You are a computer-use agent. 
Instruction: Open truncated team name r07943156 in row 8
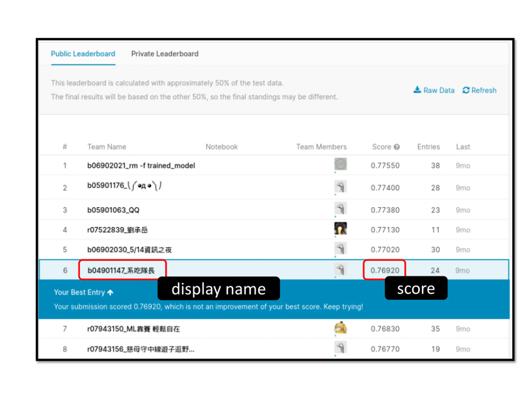click(141, 349)
